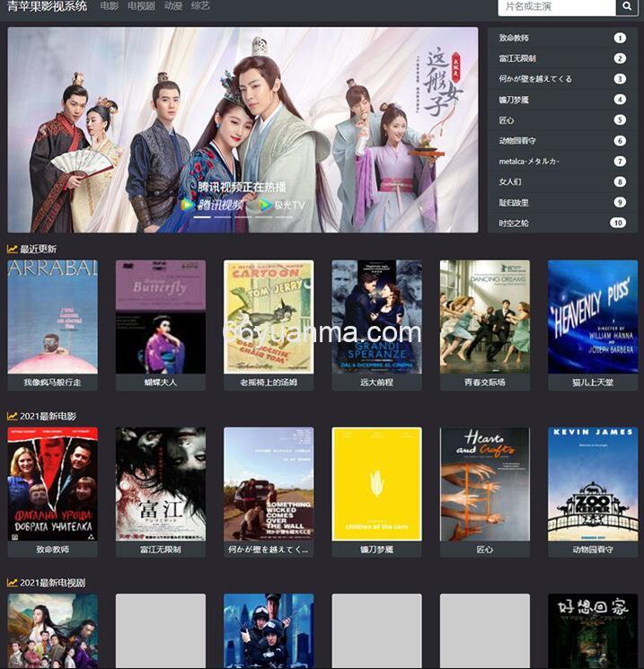
Task: Switch to the 综艺 category
Action: (200, 6)
